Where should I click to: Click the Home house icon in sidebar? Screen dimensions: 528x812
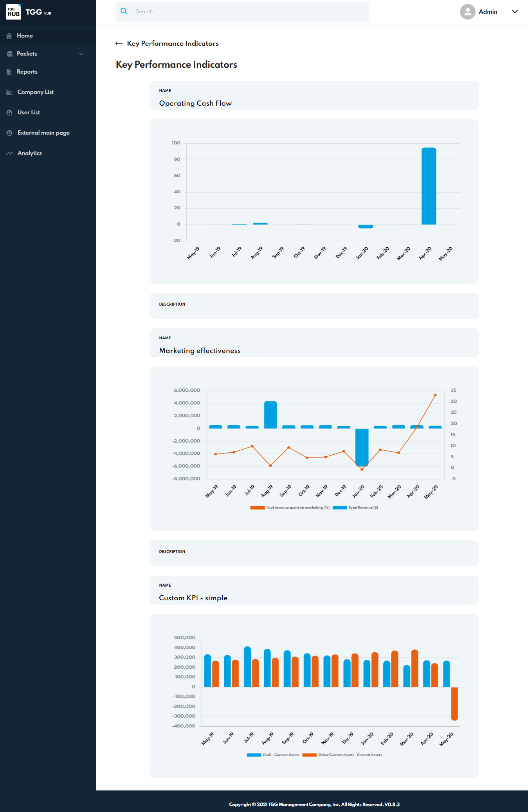click(x=9, y=36)
